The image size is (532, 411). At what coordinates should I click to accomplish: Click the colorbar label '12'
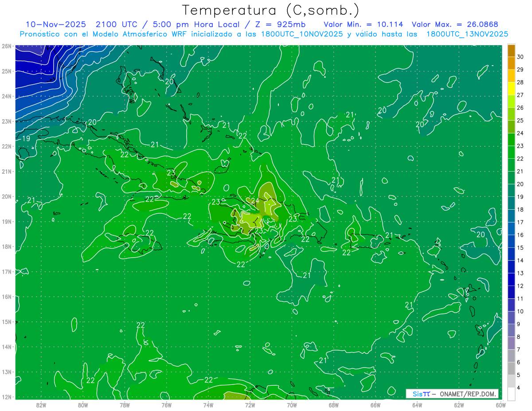(520, 286)
